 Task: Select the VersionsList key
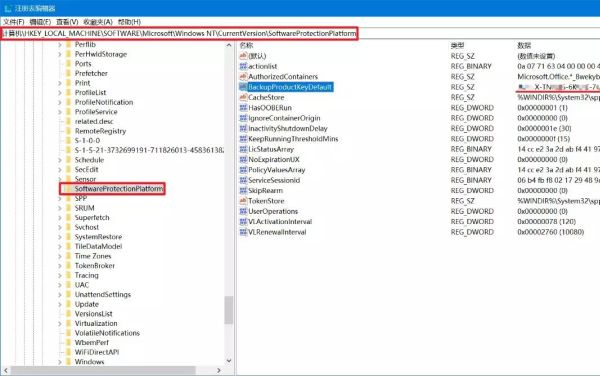pos(93,314)
